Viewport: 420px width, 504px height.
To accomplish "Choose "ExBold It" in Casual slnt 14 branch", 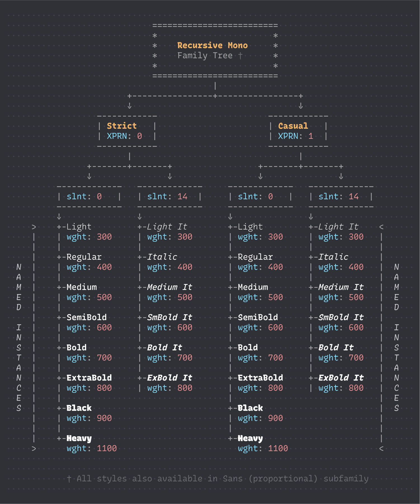I will [x=341, y=378].
